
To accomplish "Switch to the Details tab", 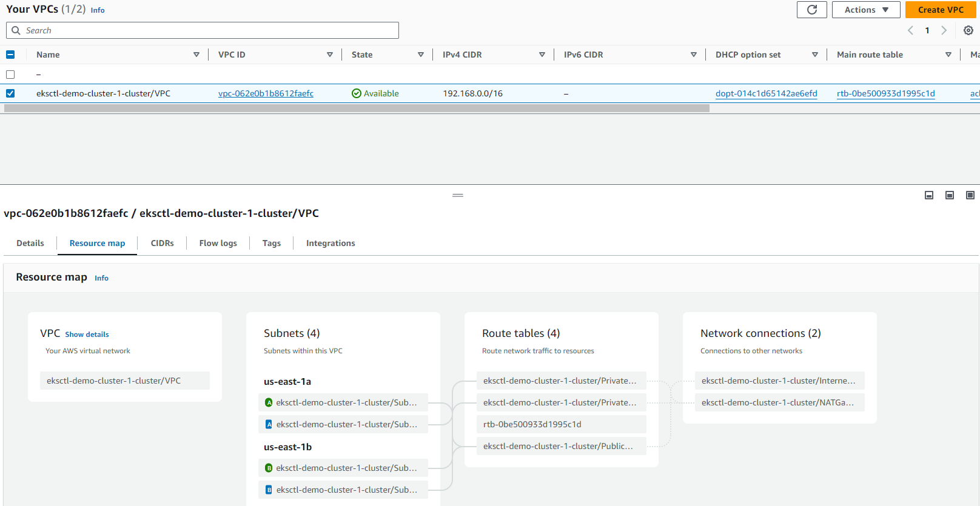I will pyautogui.click(x=30, y=243).
